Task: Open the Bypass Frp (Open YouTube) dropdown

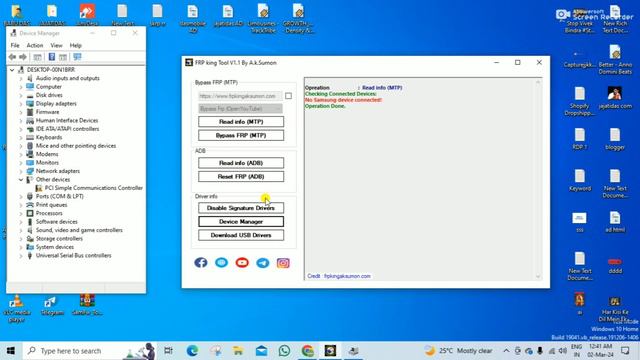Action: click(x=240, y=109)
